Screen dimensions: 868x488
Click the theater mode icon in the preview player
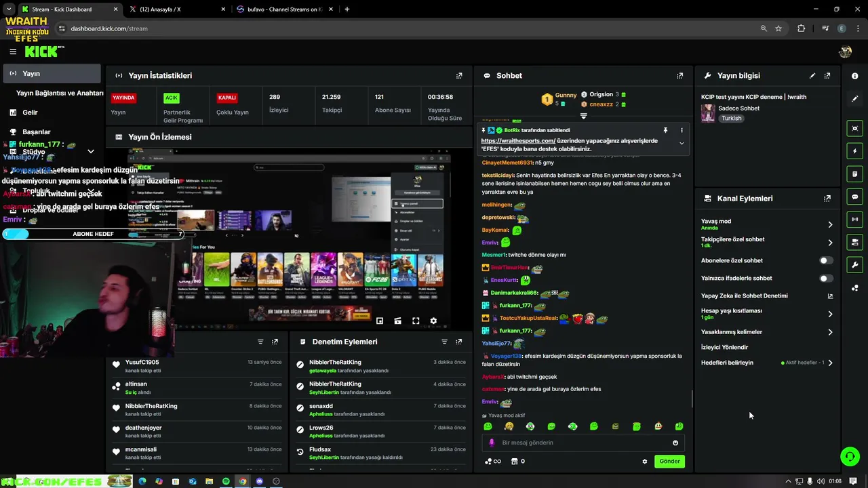[397, 321]
